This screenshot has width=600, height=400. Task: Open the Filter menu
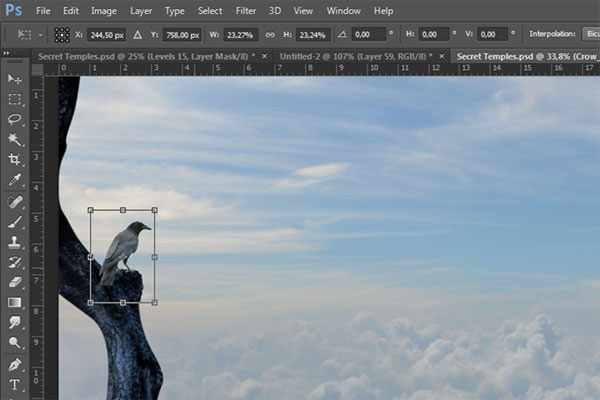tap(245, 11)
